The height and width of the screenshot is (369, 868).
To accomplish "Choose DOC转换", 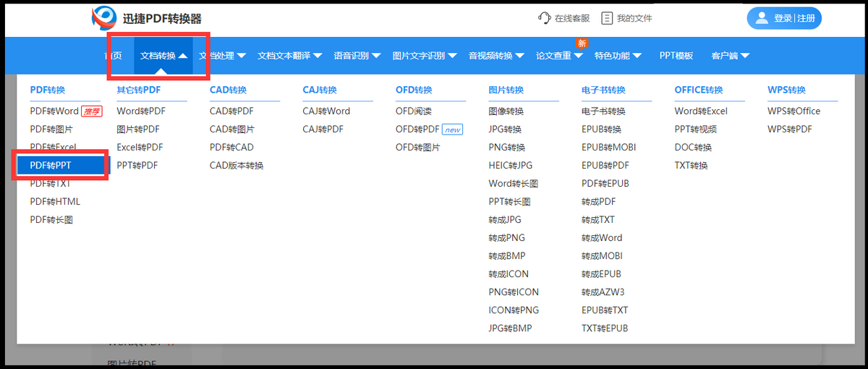I will pos(693,148).
